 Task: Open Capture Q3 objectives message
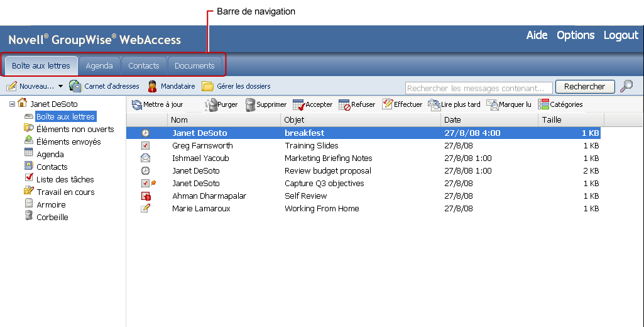click(x=324, y=184)
